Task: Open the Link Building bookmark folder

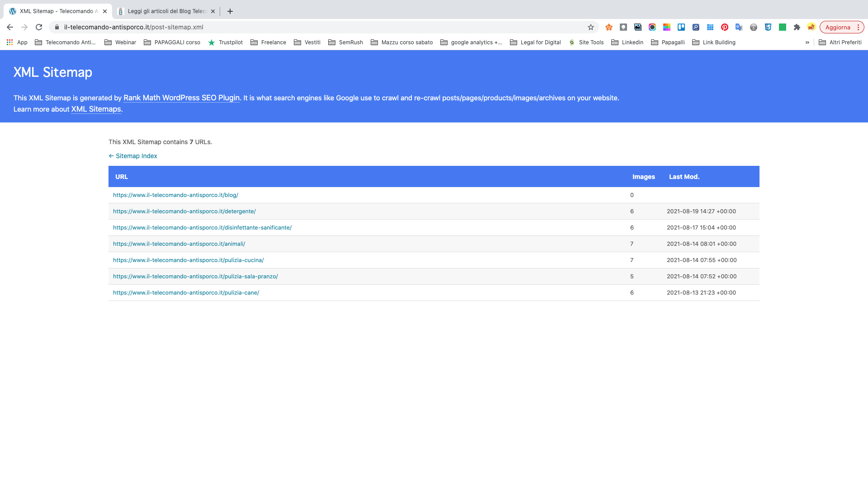Action: (714, 42)
